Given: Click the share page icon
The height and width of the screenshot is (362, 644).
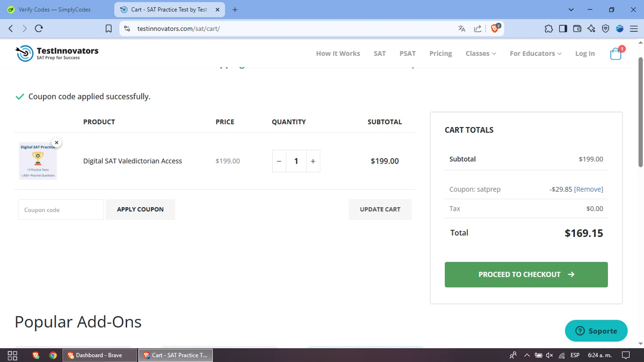Looking at the screenshot, I should point(477,28).
